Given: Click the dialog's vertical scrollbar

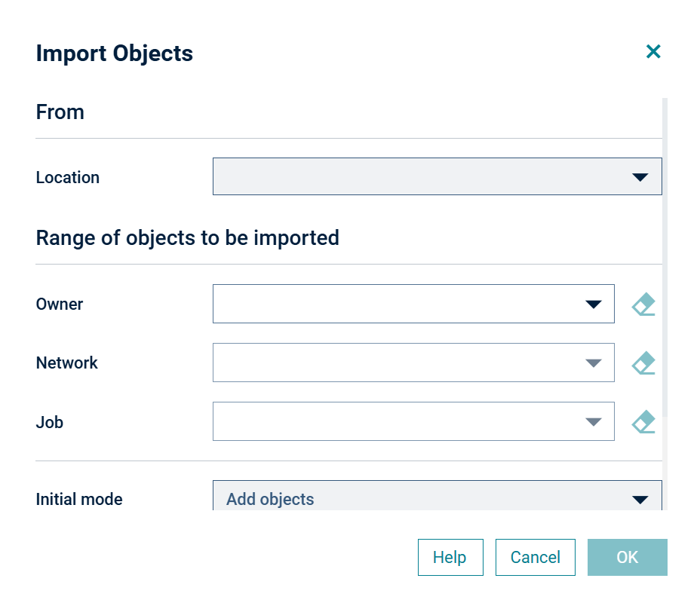Looking at the screenshot, I should pos(665,257).
